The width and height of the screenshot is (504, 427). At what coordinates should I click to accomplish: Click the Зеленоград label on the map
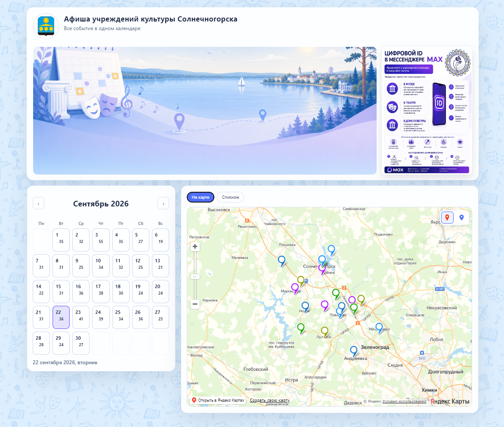point(375,347)
